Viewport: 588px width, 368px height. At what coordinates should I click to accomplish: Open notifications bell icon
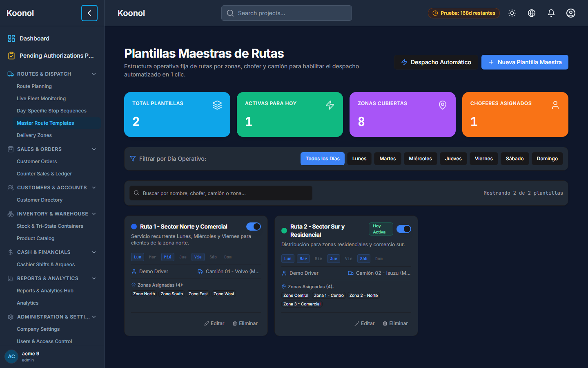tap(551, 13)
